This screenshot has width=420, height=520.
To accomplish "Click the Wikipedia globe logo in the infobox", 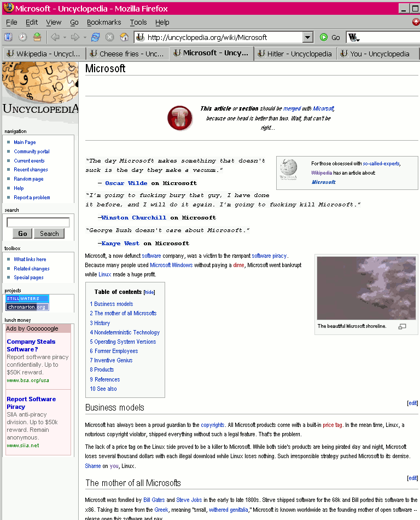I will (288, 169).
